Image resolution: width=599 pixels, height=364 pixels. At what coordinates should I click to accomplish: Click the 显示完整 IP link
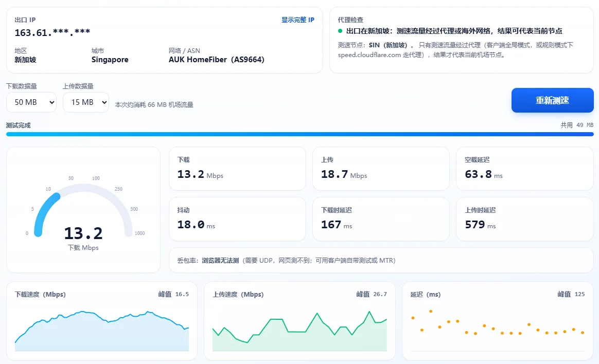(x=297, y=20)
